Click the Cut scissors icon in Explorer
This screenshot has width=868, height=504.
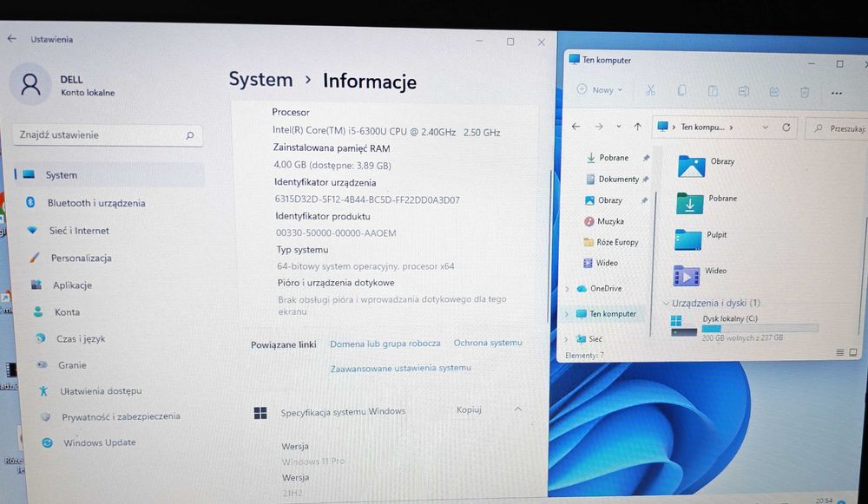[x=650, y=90]
